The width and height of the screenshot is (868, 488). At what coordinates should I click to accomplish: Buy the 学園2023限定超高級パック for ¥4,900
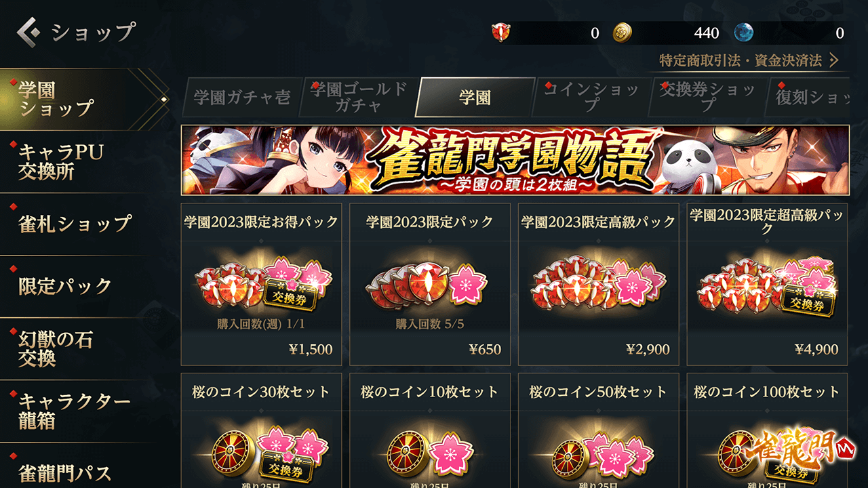pyautogui.click(x=767, y=285)
